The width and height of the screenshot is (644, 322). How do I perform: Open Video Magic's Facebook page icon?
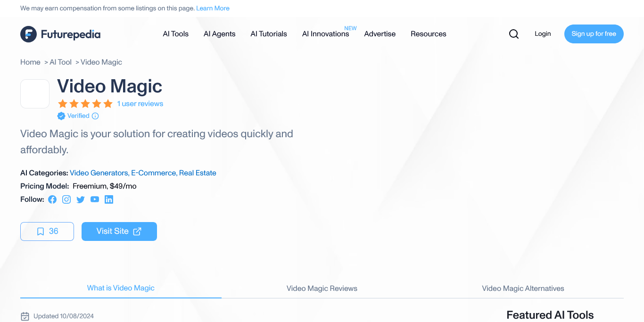(52, 199)
